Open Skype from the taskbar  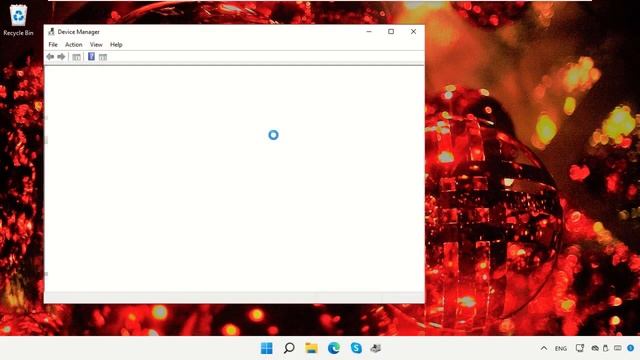tap(356, 348)
